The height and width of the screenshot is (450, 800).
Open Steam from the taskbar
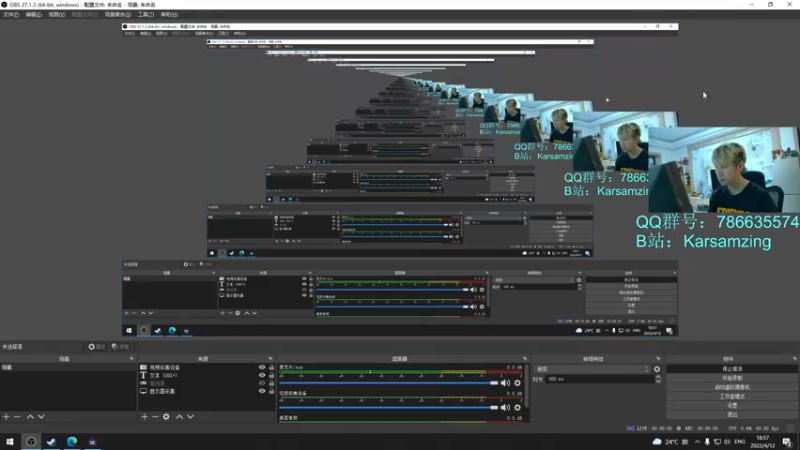(51, 441)
